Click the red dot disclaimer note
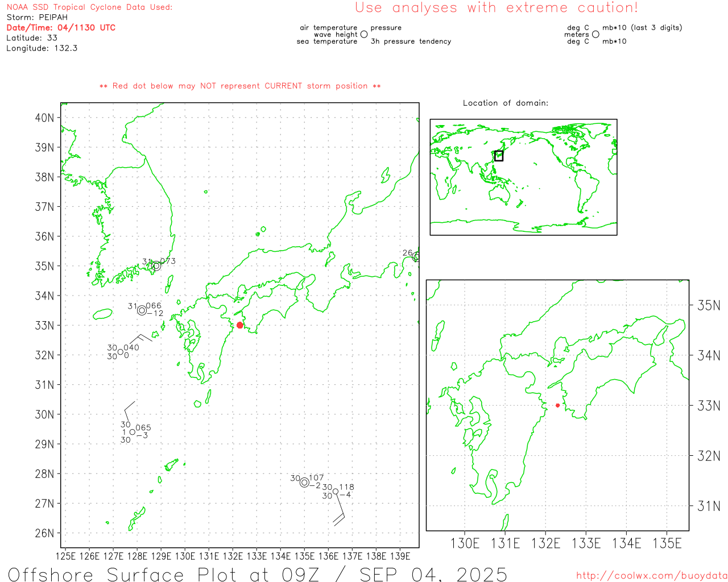The height and width of the screenshot is (582, 728). pos(240,86)
